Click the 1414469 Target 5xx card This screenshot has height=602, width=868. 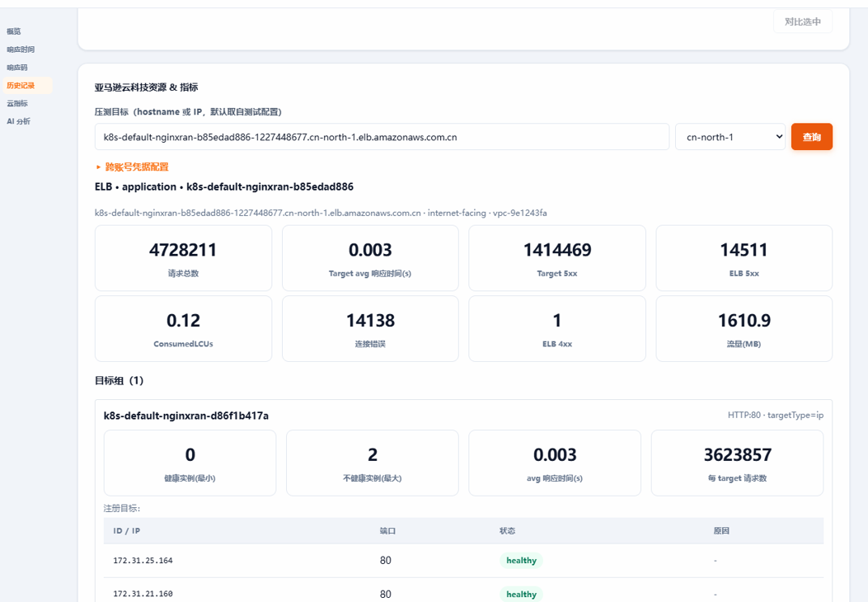[557, 258]
